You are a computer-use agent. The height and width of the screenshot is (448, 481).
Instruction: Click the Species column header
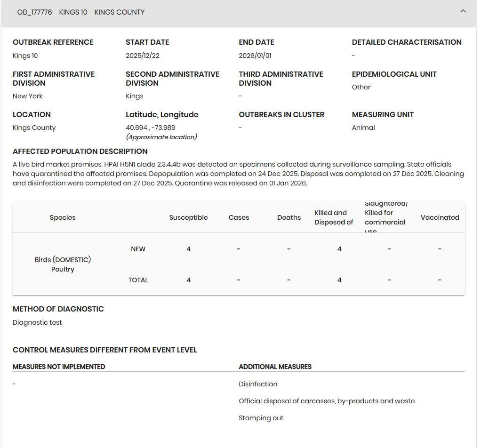coord(63,217)
